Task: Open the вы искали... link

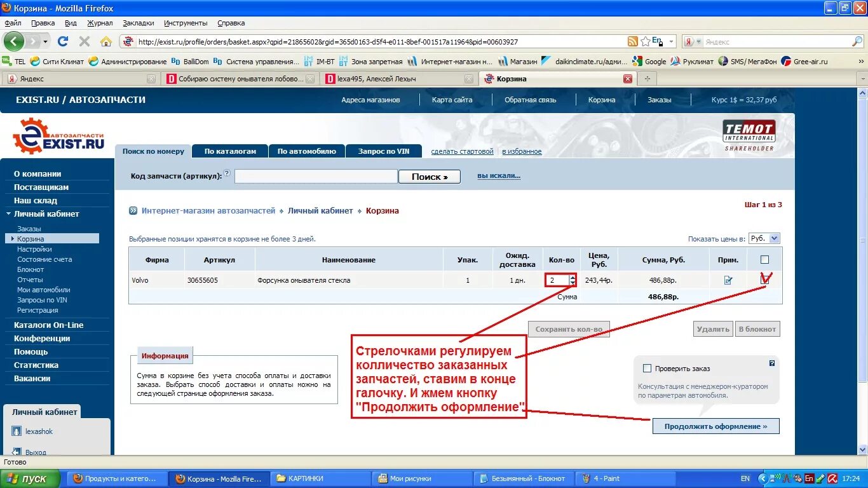Action: click(x=499, y=176)
